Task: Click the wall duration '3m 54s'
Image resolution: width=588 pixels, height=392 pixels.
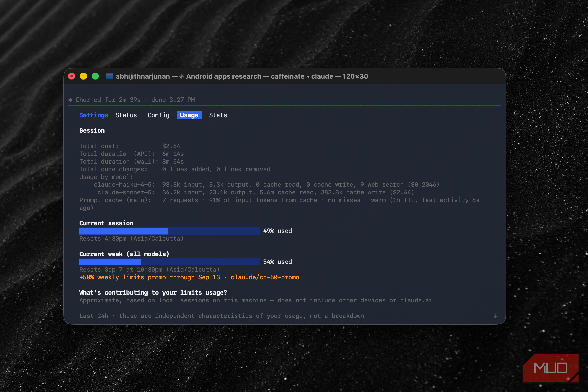Action: coord(173,162)
